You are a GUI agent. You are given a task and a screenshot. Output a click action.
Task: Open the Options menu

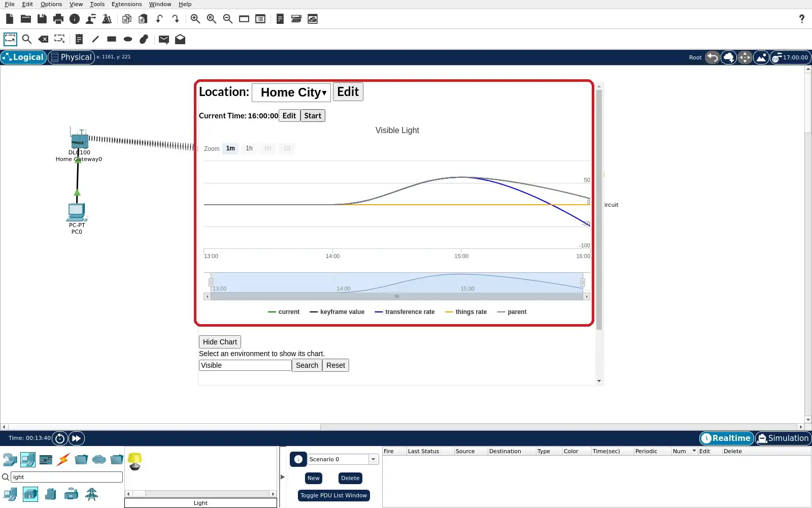pyautogui.click(x=51, y=4)
